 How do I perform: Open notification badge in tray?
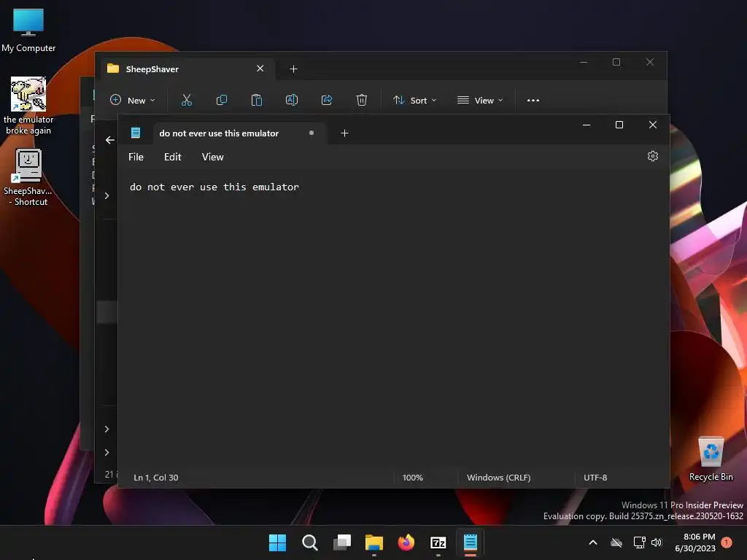click(727, 542)
